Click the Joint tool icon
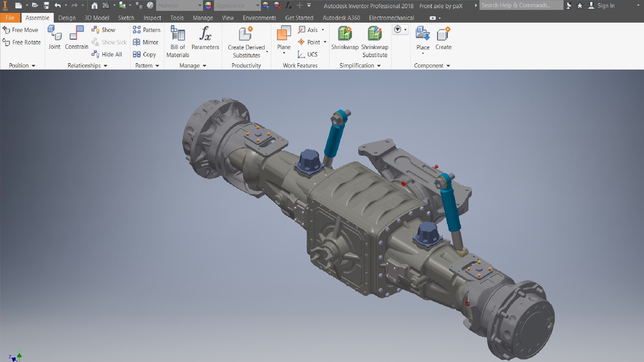Viewport: 644px width, 362px height. point(54,33)
